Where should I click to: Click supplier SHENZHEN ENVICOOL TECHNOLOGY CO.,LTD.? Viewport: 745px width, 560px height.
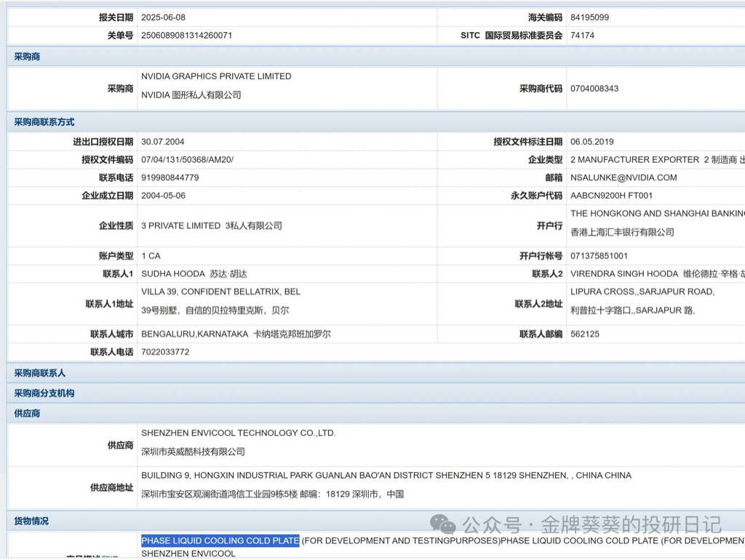238,433
